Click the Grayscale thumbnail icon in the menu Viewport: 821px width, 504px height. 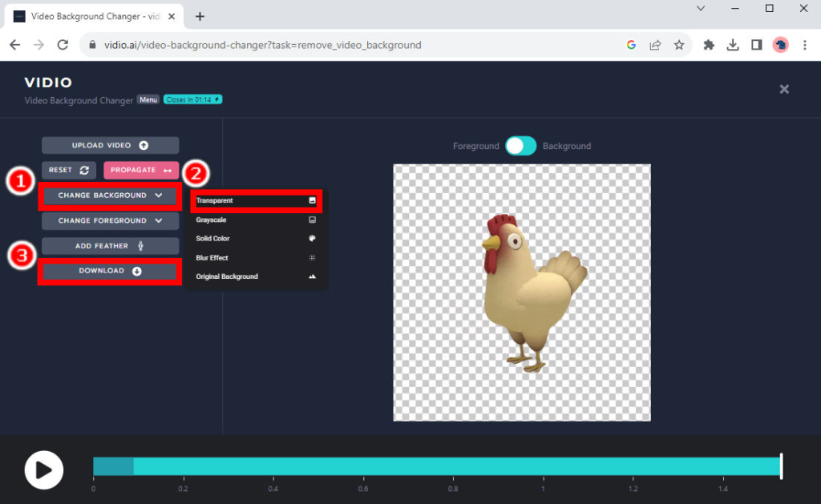tap(313, 220)
